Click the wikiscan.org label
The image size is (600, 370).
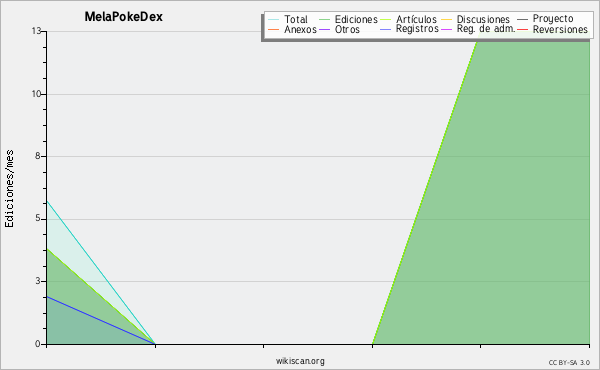point(300,361)
